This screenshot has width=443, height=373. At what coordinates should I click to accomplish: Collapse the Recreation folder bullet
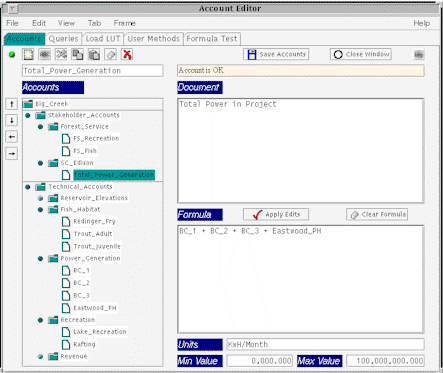point(40,320)
